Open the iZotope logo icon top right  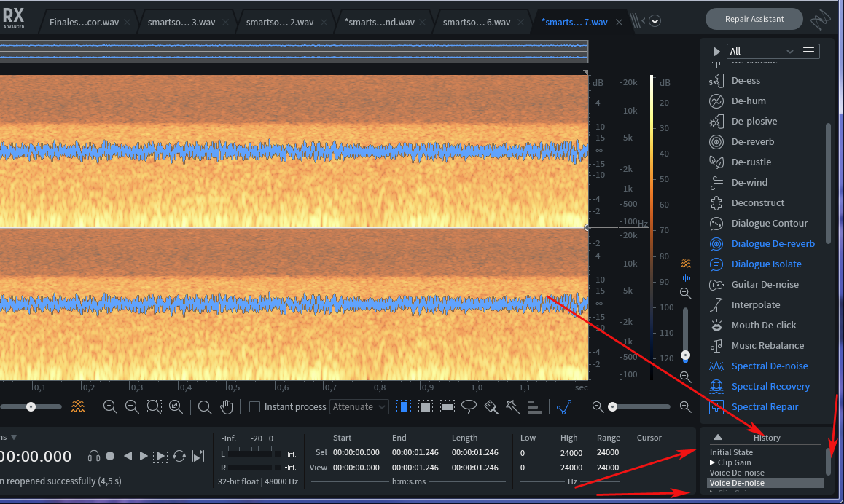coord(821,20)
